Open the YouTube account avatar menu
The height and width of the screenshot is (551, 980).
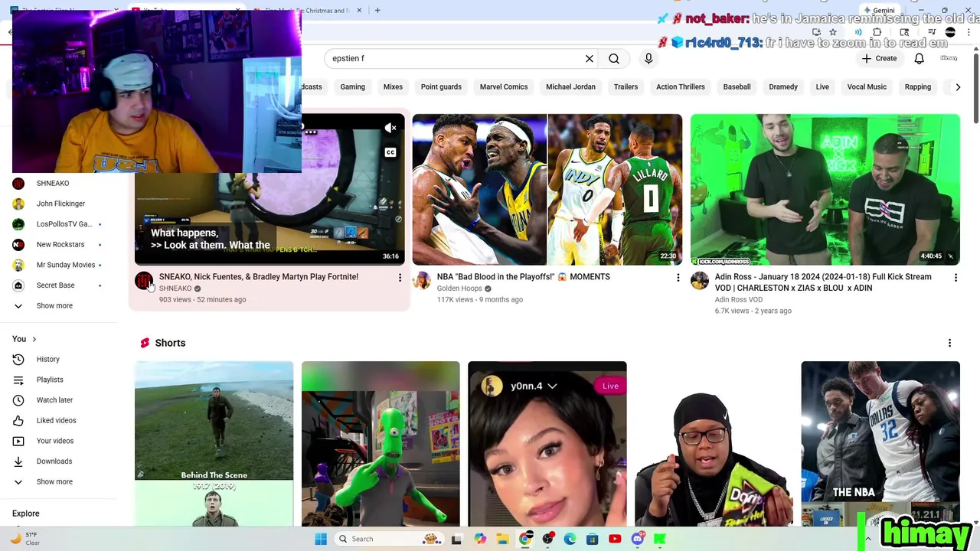pyautogui.click(x=949, y=58)
